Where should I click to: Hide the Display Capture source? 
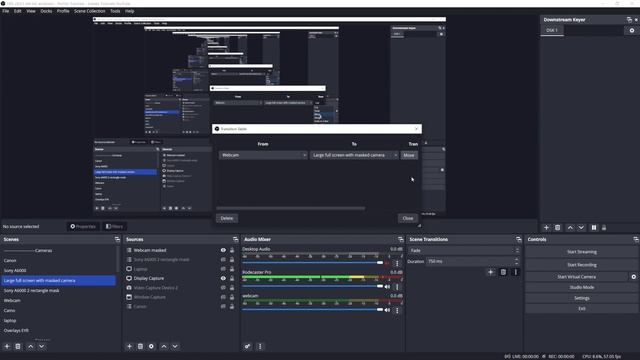coord(223,278)
